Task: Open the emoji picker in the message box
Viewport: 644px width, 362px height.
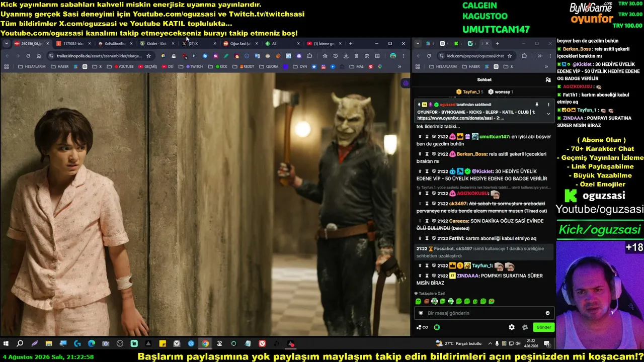Action: pos(548,313)
